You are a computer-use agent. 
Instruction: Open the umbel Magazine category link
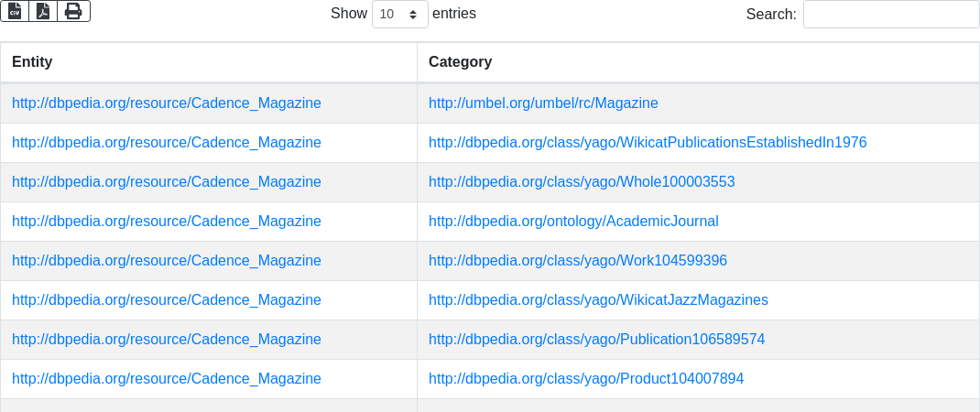pos(543,103)
